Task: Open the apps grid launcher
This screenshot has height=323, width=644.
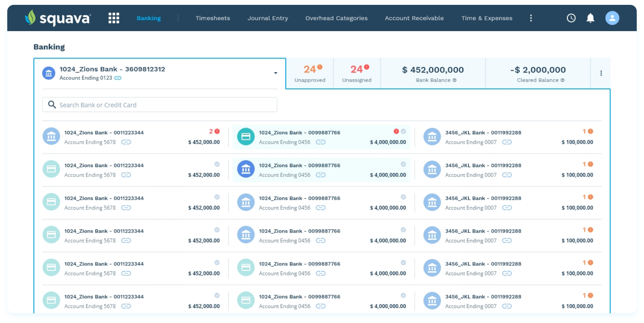Action: [x=114, y=18]
